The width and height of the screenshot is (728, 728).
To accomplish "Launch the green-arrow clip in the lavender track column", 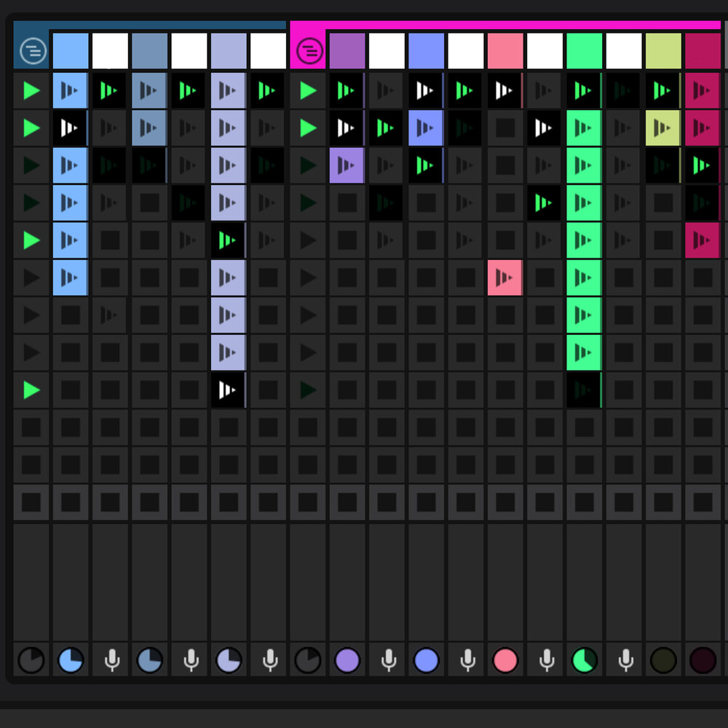I will (228, 240).
